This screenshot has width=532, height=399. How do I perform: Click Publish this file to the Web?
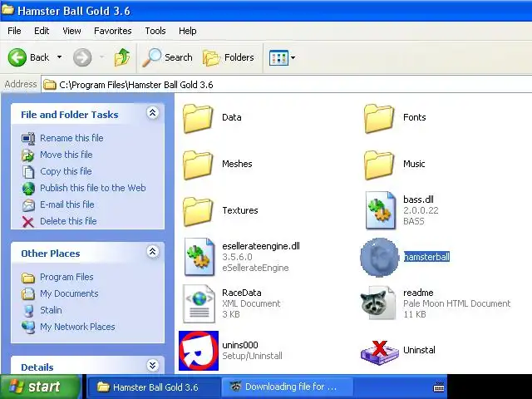click(93, 188)
